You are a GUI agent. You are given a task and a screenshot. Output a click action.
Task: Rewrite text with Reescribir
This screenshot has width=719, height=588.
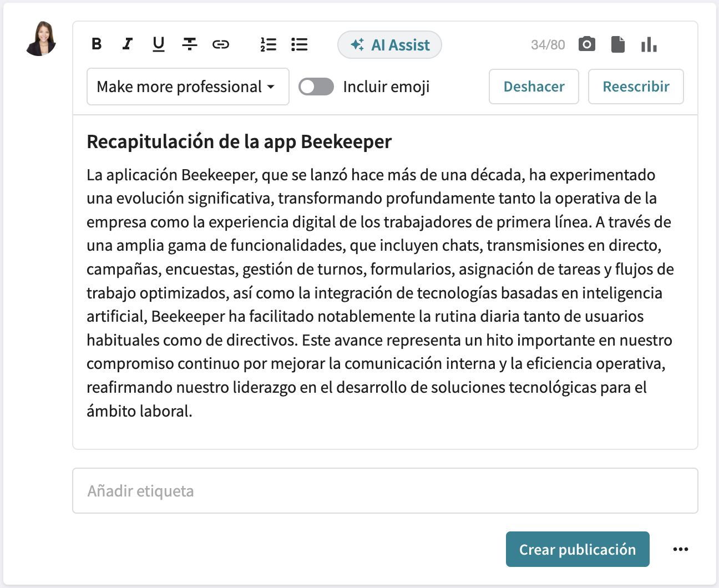coord(636,87)
